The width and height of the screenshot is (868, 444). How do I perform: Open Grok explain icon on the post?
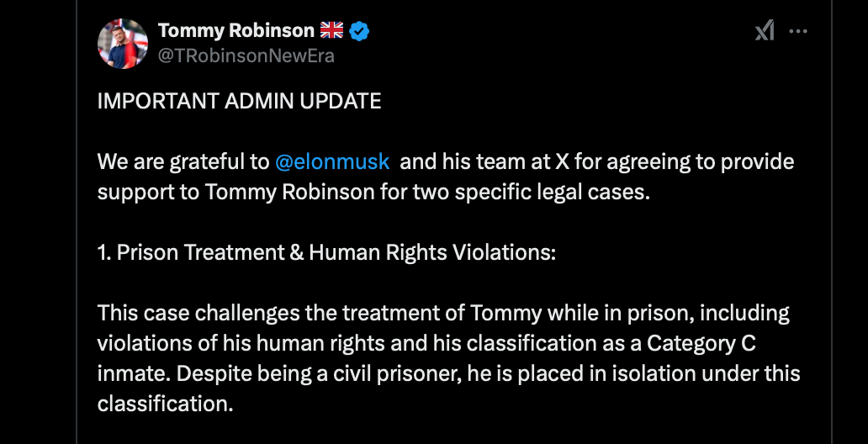(x=764, y=32)
